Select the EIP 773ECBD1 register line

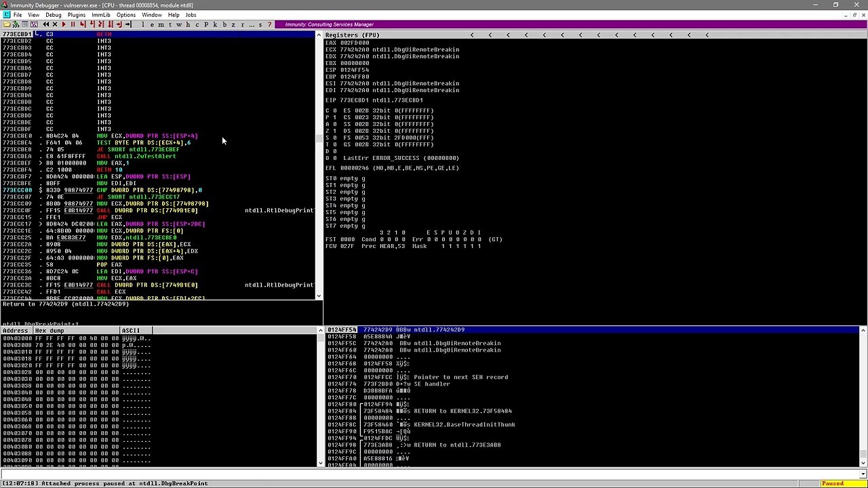pyautogui.click(x=374, y=100)
